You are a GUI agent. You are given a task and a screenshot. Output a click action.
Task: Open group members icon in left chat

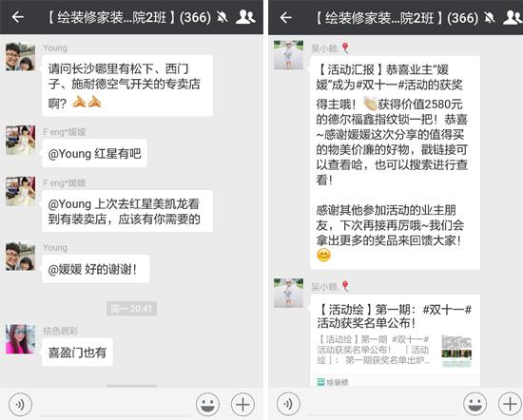pyautogui.click(x=245, y=17)
